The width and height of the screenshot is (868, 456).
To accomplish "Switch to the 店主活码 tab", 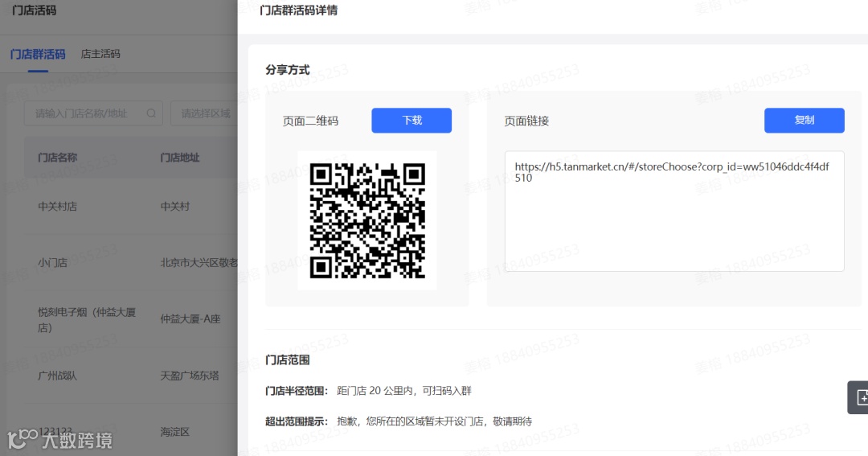I will click(100, 54).
